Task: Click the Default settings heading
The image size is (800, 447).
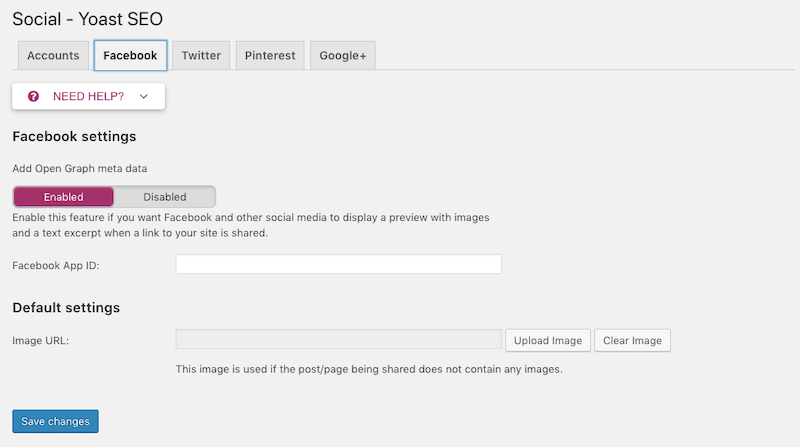Action: point(66,308)
